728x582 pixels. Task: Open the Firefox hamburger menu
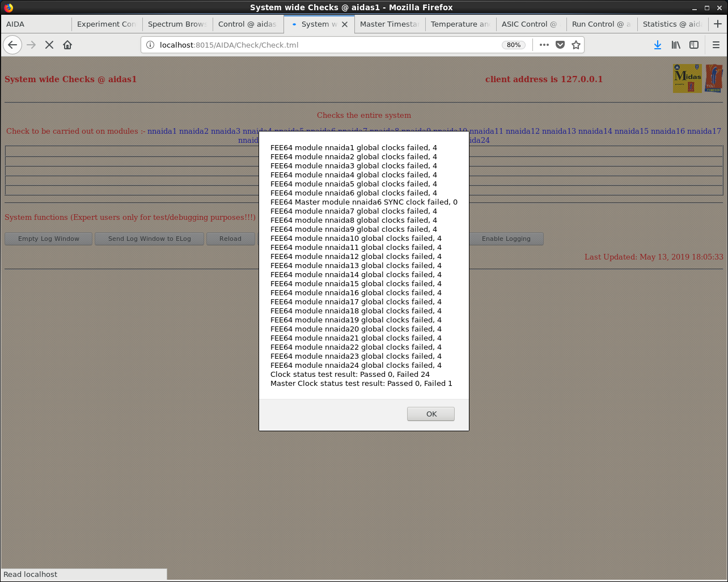pyautogui.click(x=716, y=45)
